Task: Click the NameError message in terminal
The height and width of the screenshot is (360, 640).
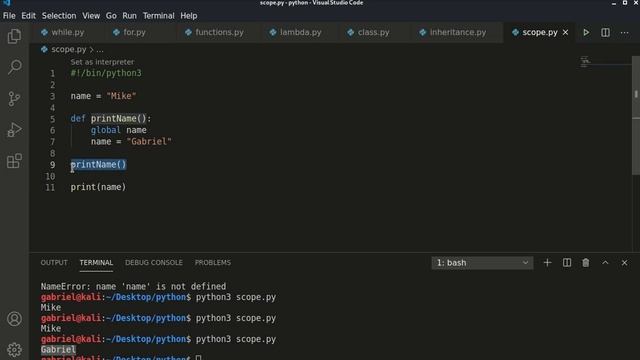Action: 133,287
